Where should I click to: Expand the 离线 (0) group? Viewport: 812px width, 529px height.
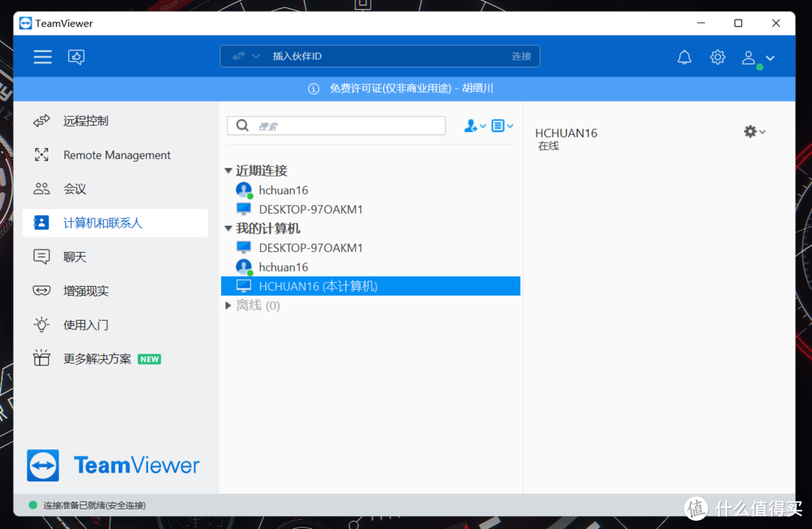click(229, 306)
